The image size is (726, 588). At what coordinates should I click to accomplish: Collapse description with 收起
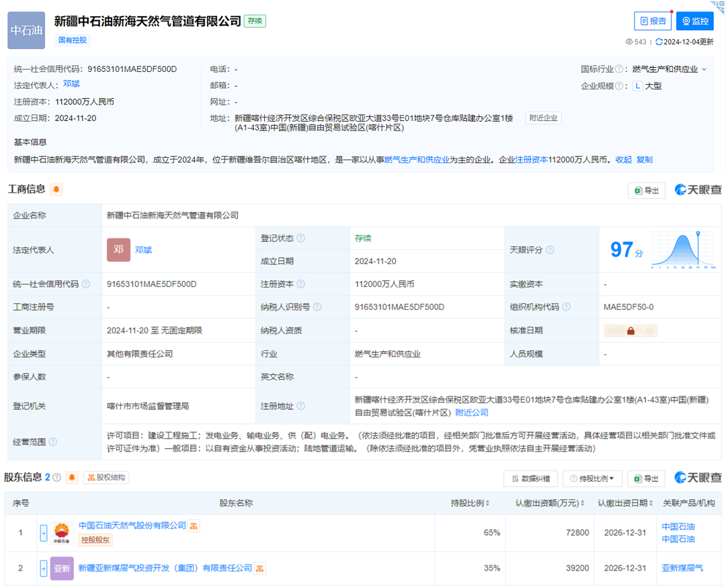(x=624, y=160)
